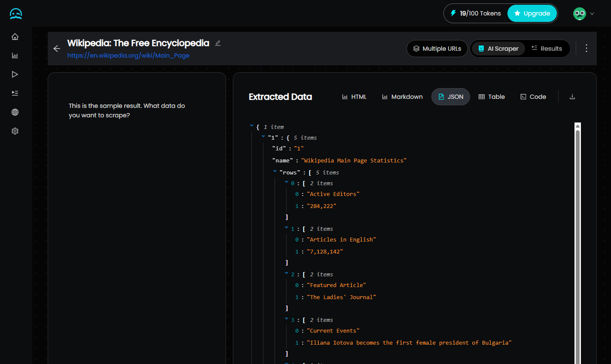Open settings gear in the sidebar
This screenshot has height=364, width=611.
pyautogui.click(x=15, y=131)
